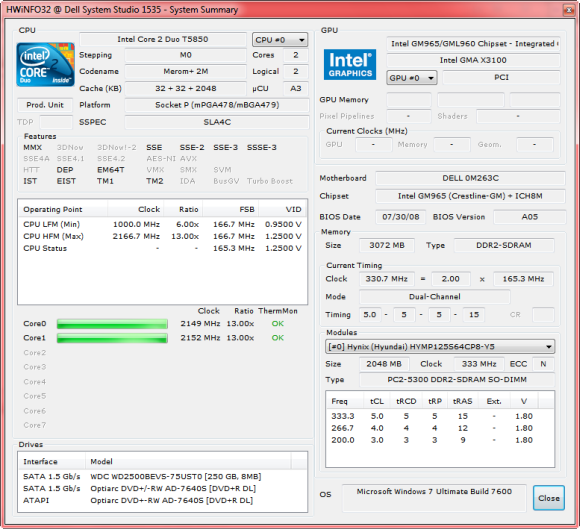Select the CPU HFM (Max) row
The height and width of the screenshot is (529, 580).
tap(162, 236)
